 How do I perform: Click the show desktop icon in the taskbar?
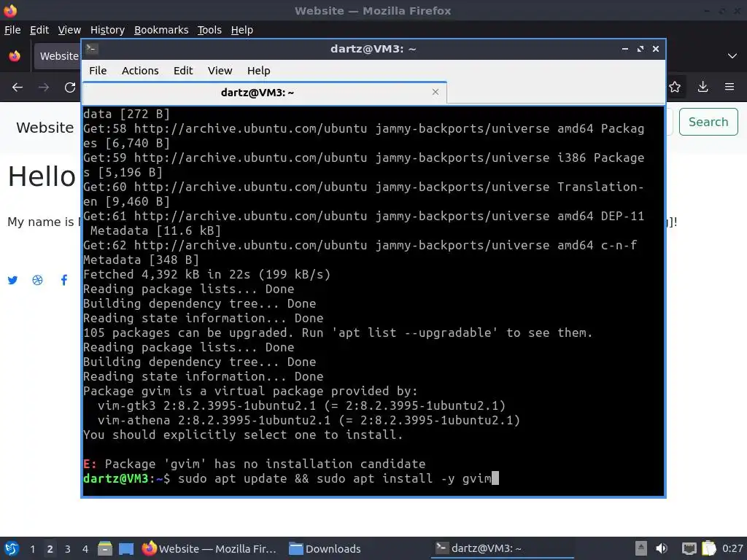tap(126, 548)
